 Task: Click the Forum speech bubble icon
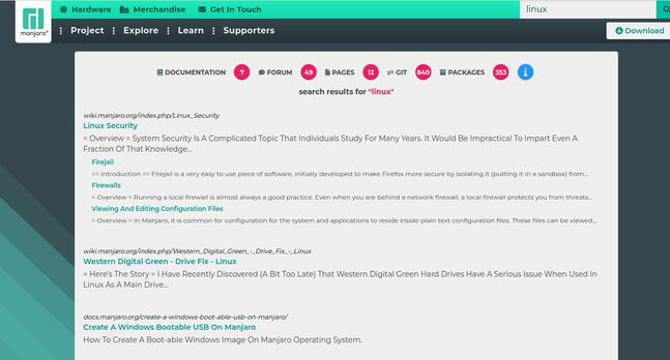click(262, 73)
